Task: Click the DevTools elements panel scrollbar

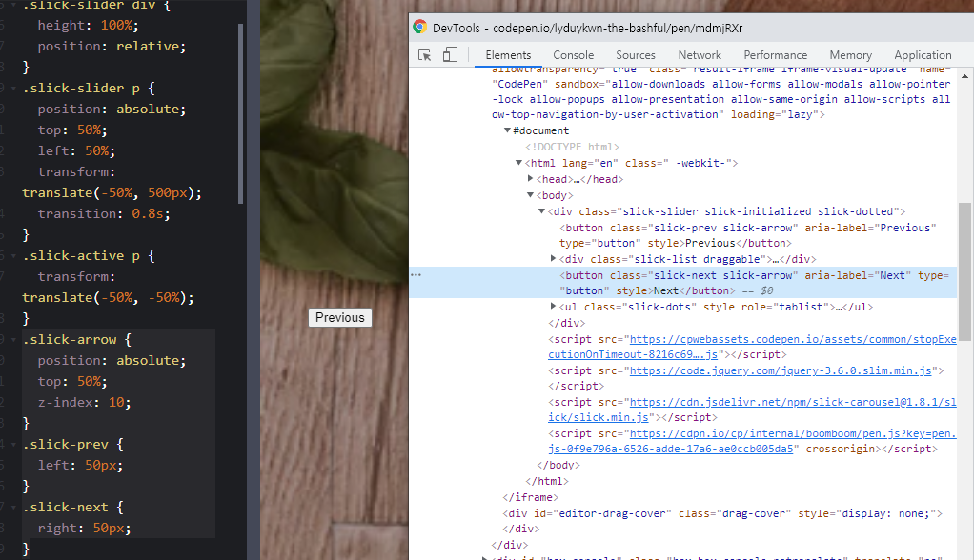Action: pyautogui.click(x=964, y=271)
